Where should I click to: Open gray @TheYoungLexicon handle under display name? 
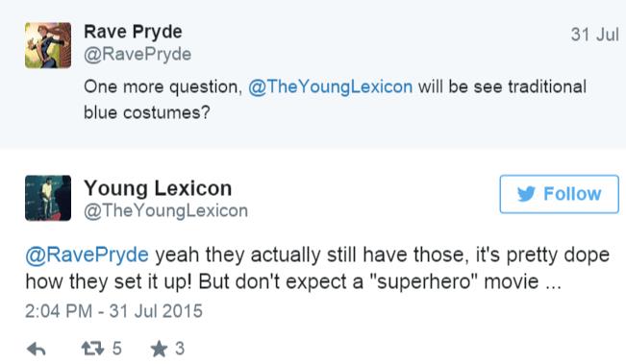165,211
